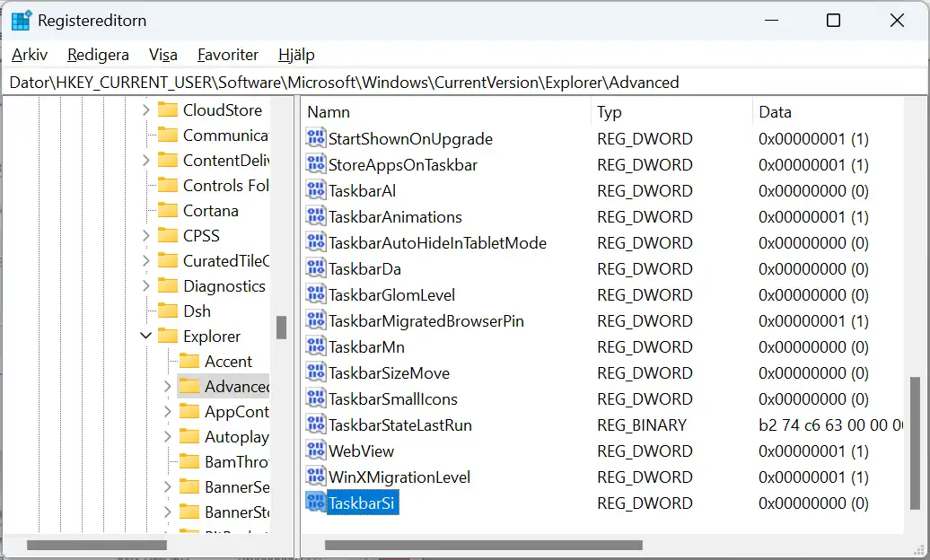Click the CloudStore folder icon

(x=168, y=109)
